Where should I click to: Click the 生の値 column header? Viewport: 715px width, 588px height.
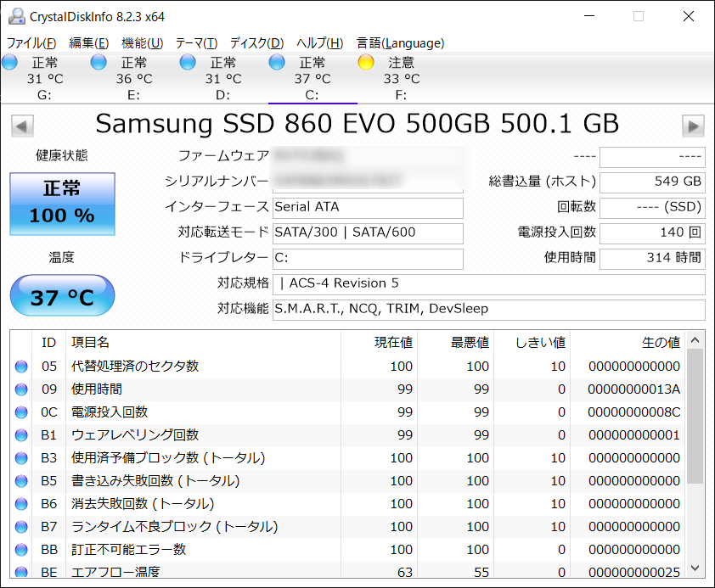tap(628, 343)
